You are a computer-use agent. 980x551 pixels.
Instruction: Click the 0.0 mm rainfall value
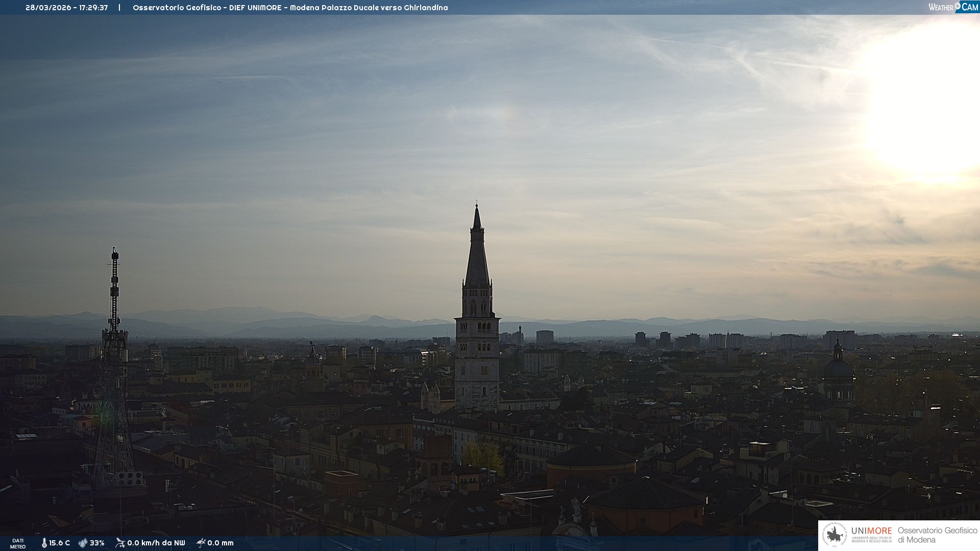coord(220,543)
